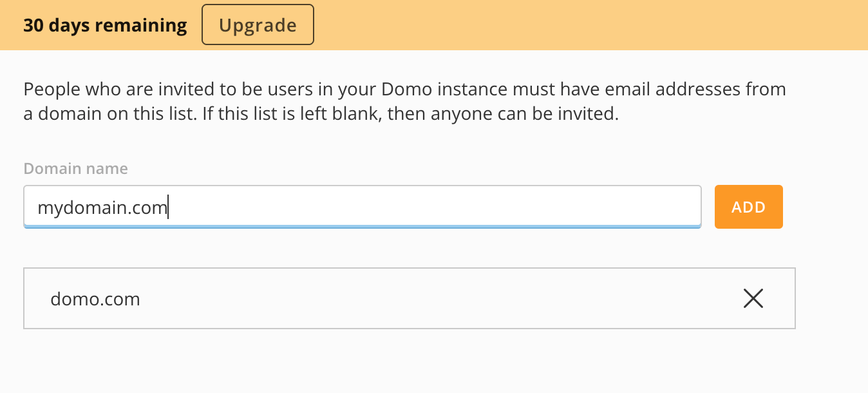This screenshot has height=393, width=868.
Task: Click the 'Domain name' field label
Action: (75, 169)
